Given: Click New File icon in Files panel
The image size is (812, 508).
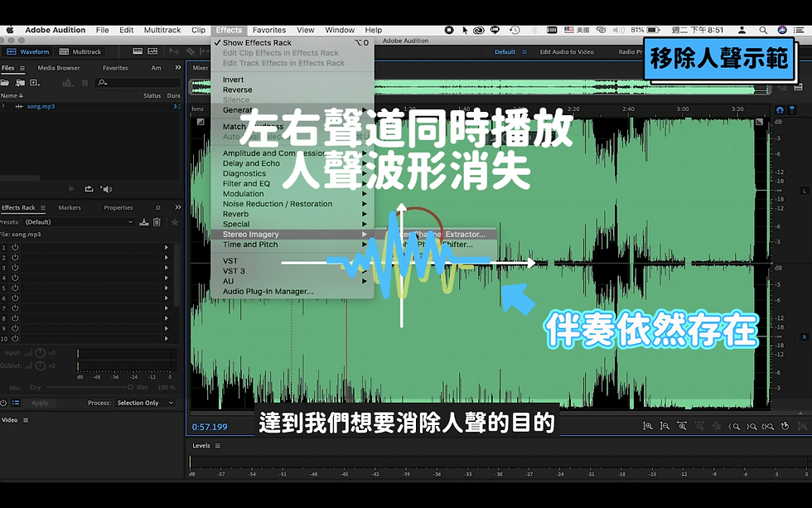Looking at the screenshot, I should [x=35, y=83].
